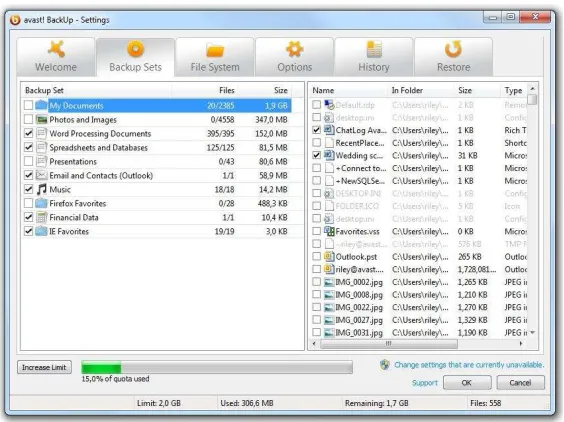Click the Favorites.vss file icon
Viewport: 564px width, 422px height.
pyautogui.click(x=329, y=231)
